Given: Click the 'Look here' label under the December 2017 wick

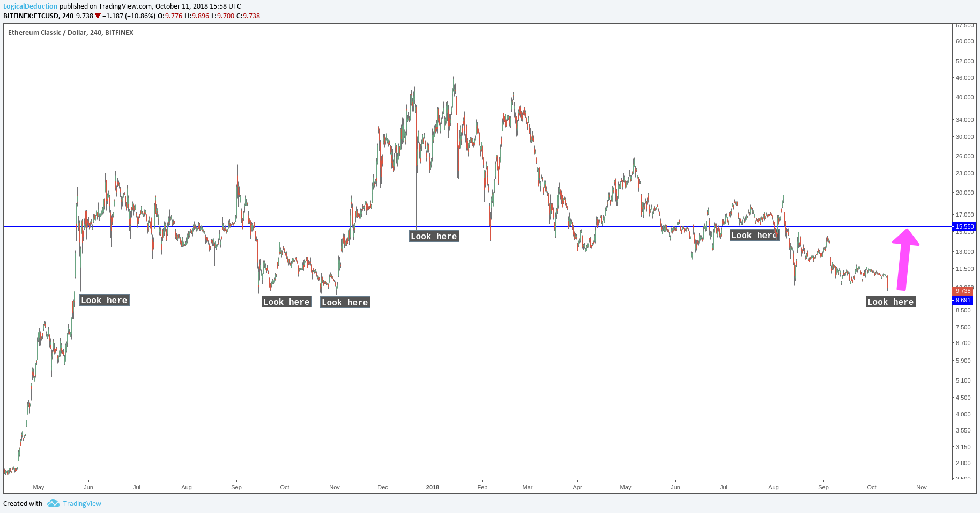Looking at the screenshot, I should click(x=434, y=236).
